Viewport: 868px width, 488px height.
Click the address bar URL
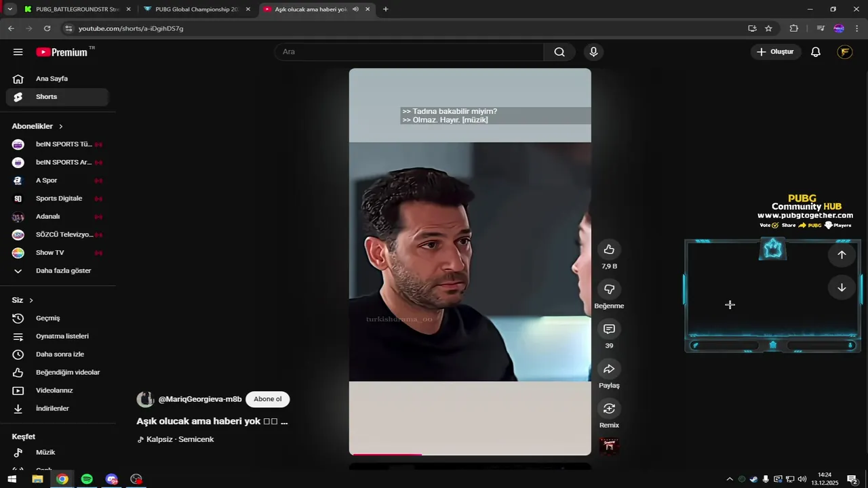tap(131, 28)
